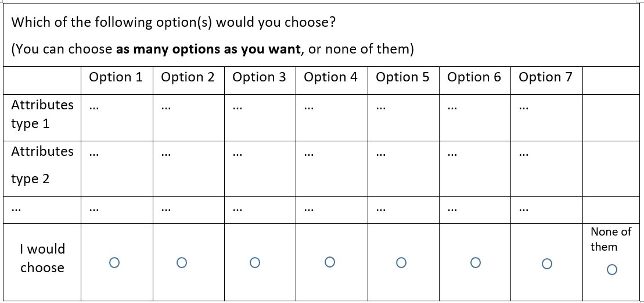The height and width of the screenshot is (303, 644).
Task: Click the Option 7 column header
Action: pos(545,77)
